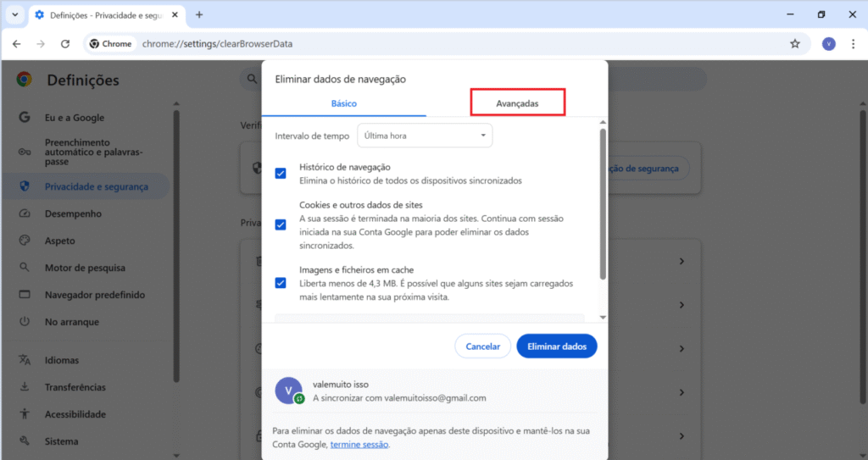Open Aspeto settings
Image resolution: width=868 pixels, height=460 pixels.
pos(60,241)
